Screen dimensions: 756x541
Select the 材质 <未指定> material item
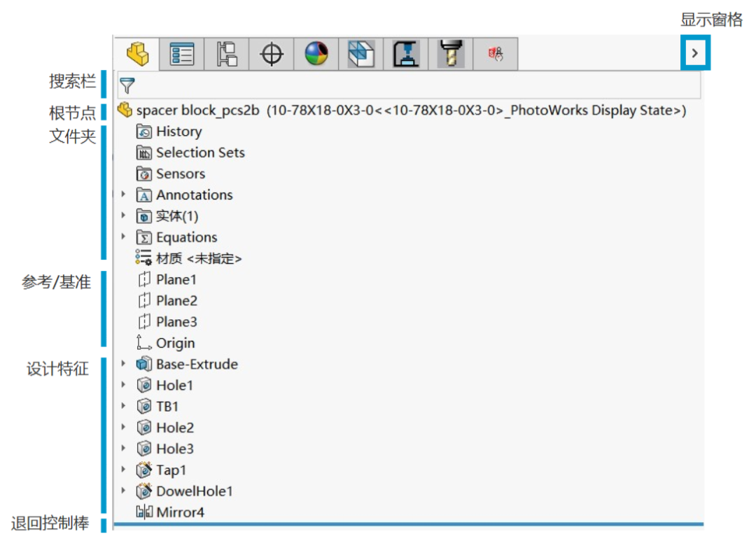[x=197, y=259]
